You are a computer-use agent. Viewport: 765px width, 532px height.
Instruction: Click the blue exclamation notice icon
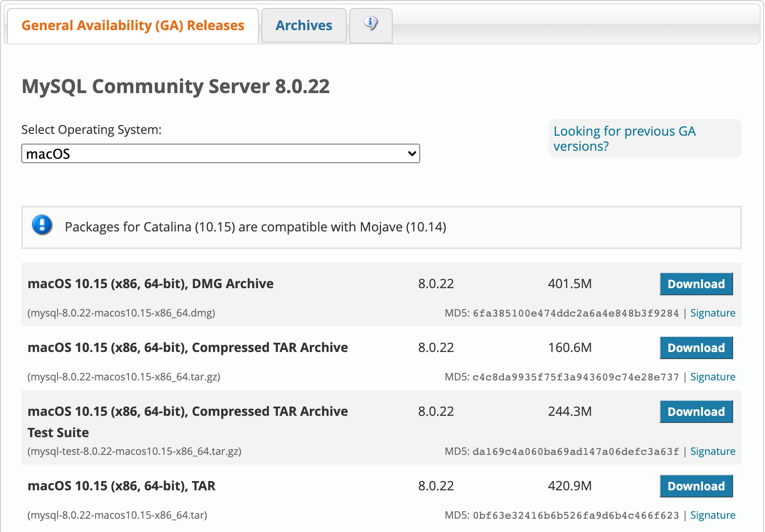click(42, 225)
